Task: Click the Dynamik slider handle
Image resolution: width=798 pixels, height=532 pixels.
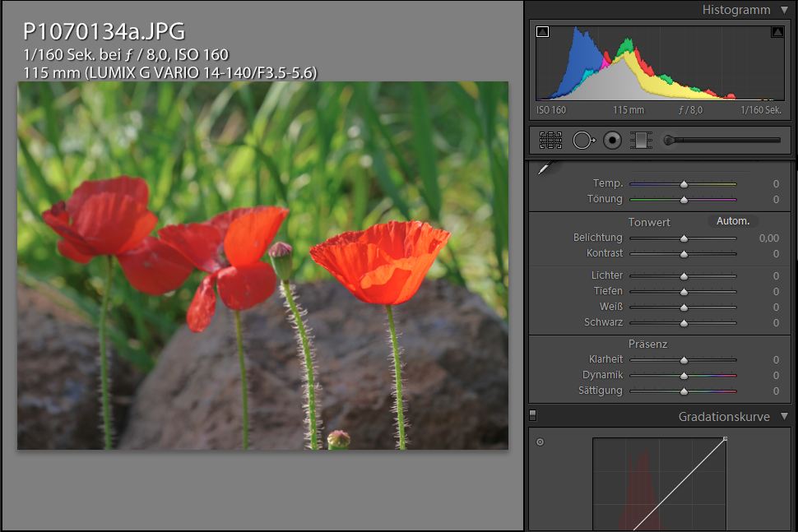Action: pyautogui.click(x=684, y=376)
